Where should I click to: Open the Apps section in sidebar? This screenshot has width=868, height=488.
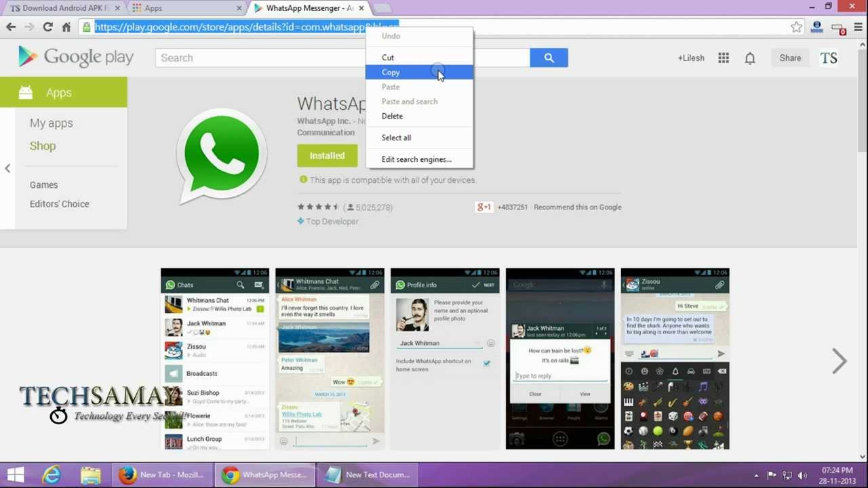(x=64, y=92)
